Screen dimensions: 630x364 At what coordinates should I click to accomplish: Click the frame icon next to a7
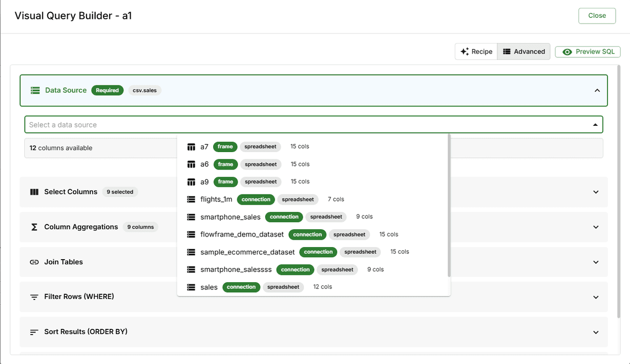191,146
